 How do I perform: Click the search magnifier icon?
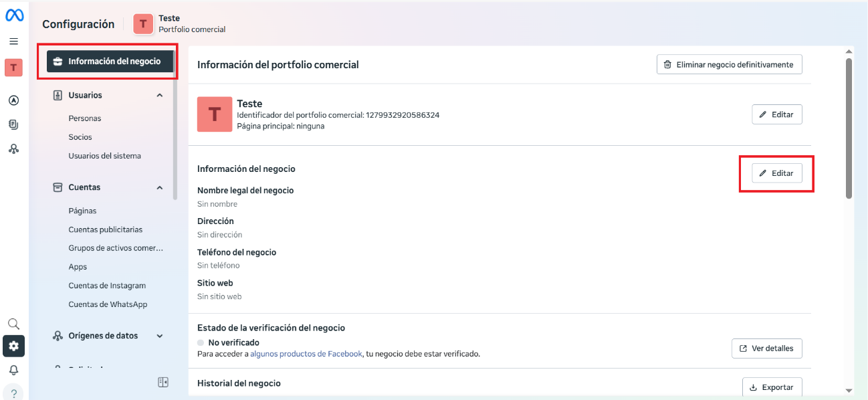pos(13,324)
